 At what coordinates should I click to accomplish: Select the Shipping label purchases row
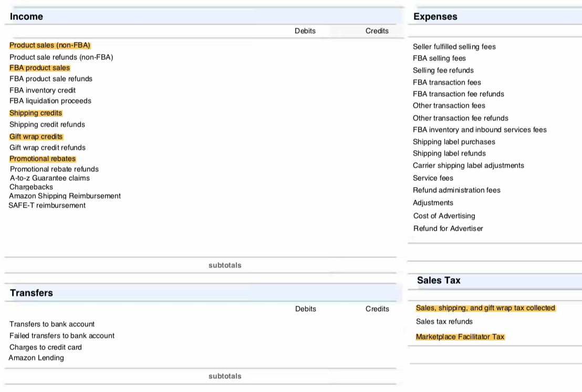454,142
